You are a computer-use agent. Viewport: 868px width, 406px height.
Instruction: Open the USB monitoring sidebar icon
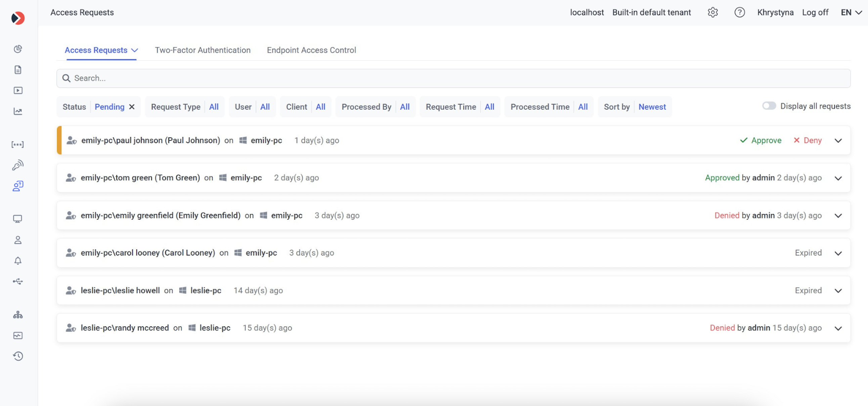pyautogui.click(x=18, y=281)
